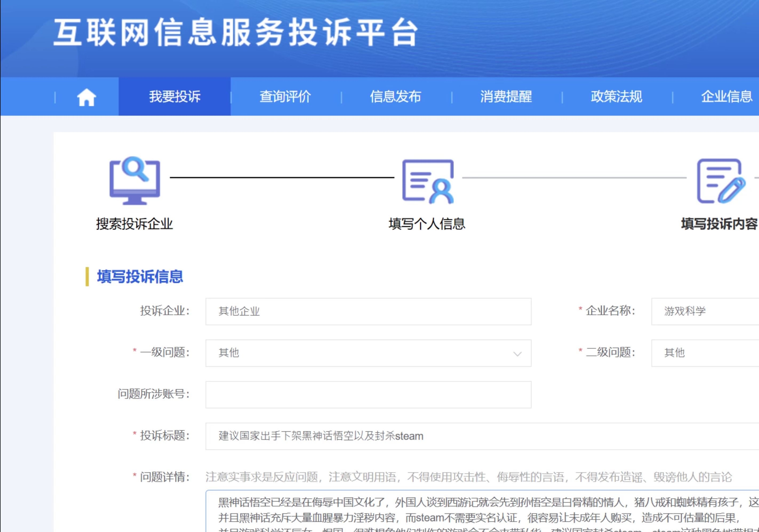Click the 投诉标题 input field
Viewport: 759px width, 532px height.
(x=482, y=436)
